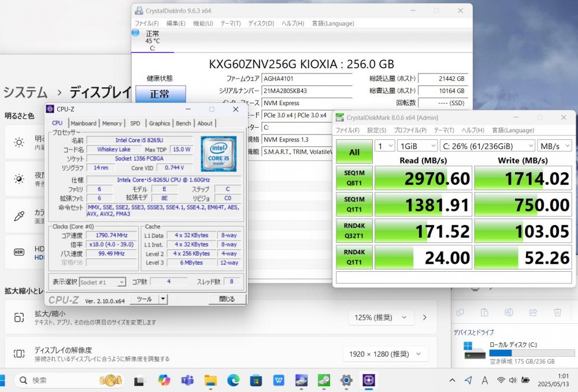The image size is (578, 392).
Task: Switch to the Bench tab in CPU-Z
Action: 183,123
